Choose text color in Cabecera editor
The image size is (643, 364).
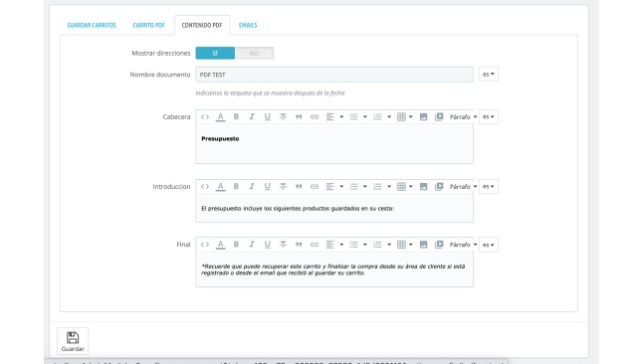tap(220, 116)
